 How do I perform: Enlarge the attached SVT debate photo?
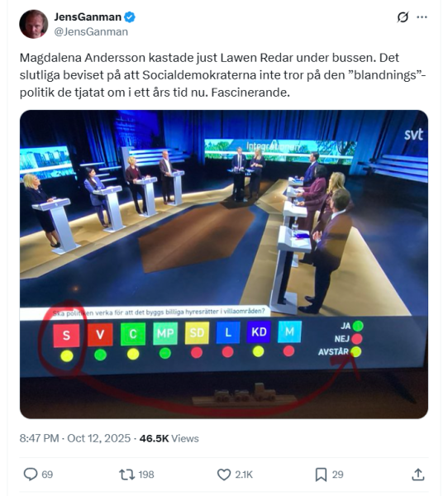click(x=224, y=265)
